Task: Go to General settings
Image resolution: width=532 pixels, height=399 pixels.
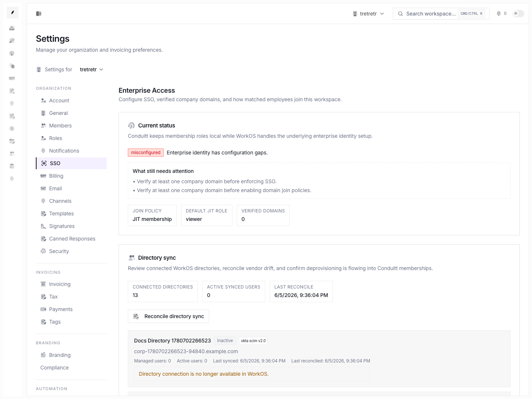Action: pyautogui.click(x=71, y=113)
